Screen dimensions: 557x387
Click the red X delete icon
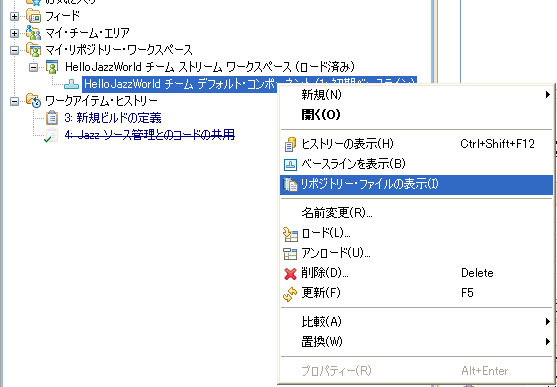290,274
